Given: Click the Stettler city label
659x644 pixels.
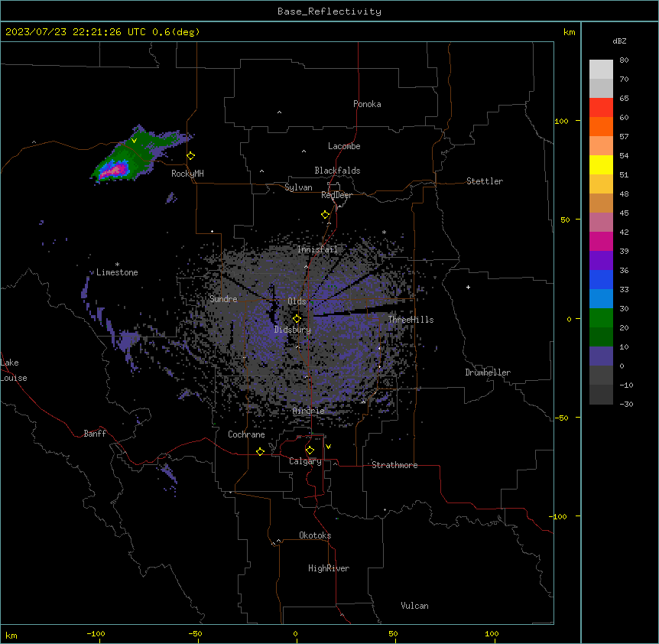Looking at the screenshot, I should point(485,181).
